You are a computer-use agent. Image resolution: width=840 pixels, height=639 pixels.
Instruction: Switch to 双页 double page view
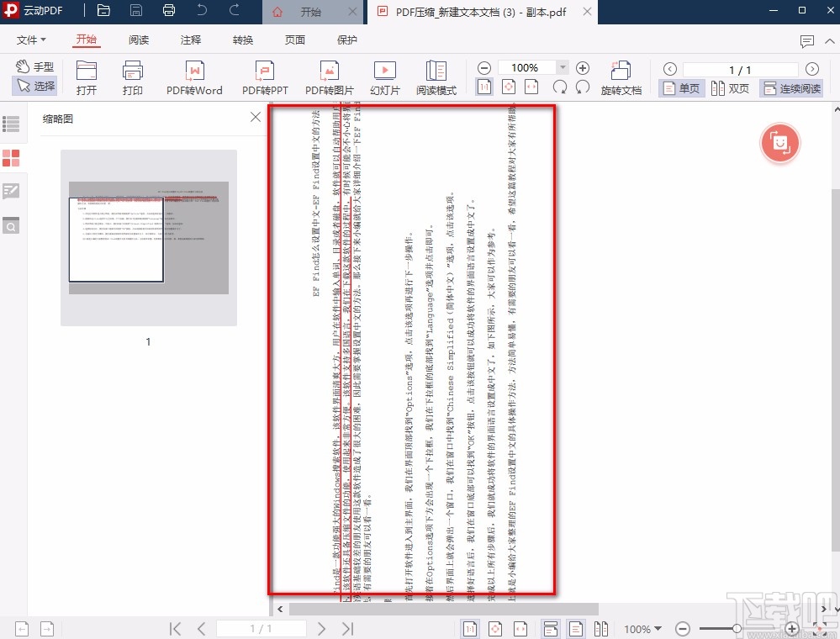(730, 88)
